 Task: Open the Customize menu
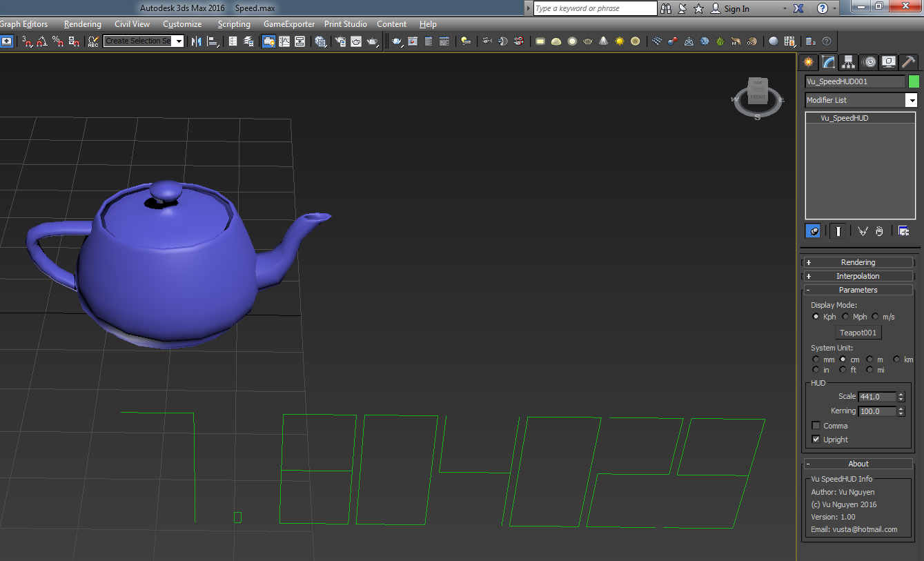(x=182, y=24)
